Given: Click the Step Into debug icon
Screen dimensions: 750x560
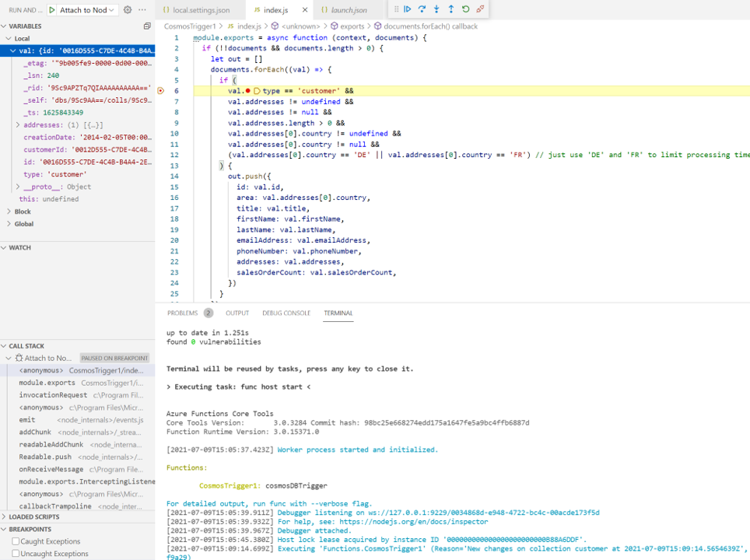Looking at the screenshot, I should click(436, 9).
